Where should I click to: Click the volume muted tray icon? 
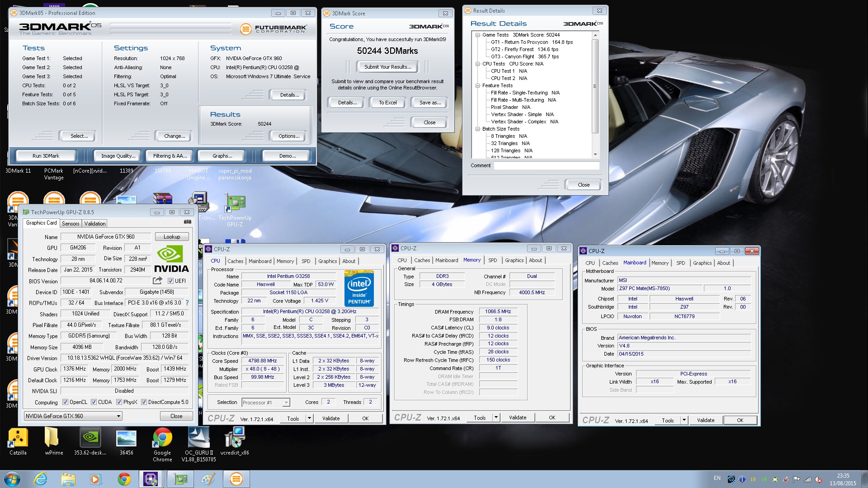coord(818,479)
